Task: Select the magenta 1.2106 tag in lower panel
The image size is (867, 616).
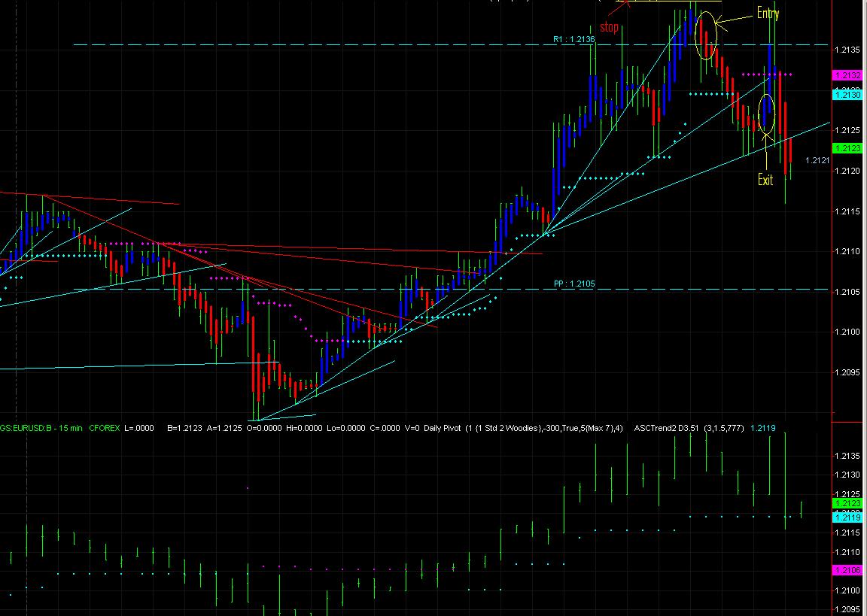Action: tap(847, 570)
